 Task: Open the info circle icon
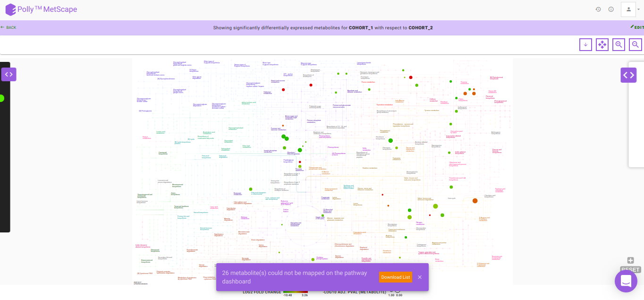coord(611,9)
